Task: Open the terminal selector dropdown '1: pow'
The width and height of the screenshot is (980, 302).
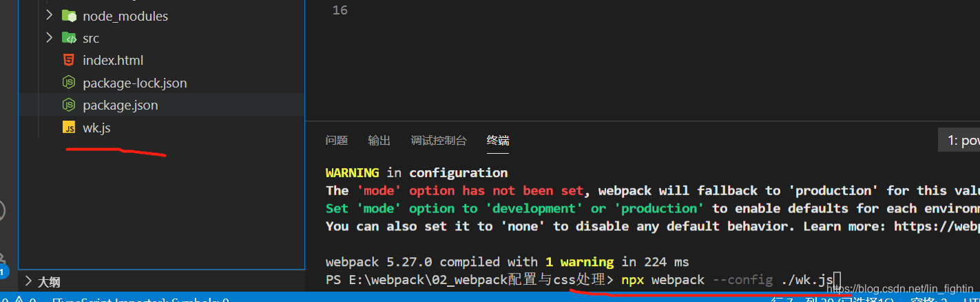Action: (959, 141)
